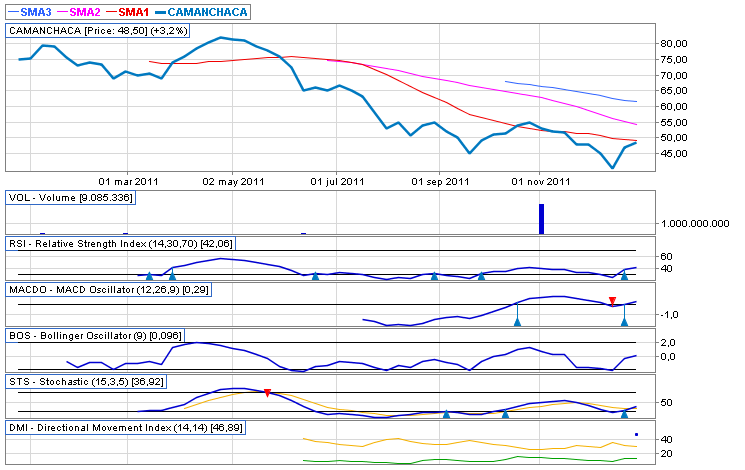Click the tall blue volume bar
The width and height of the screenshot is (745, 470).
pyautogui.click(x=541, y=218)
